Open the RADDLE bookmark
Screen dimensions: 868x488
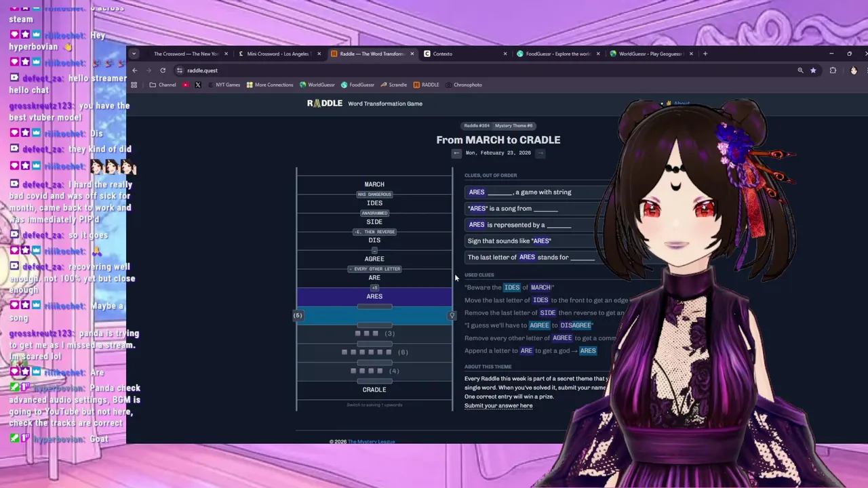pos(427,85)
